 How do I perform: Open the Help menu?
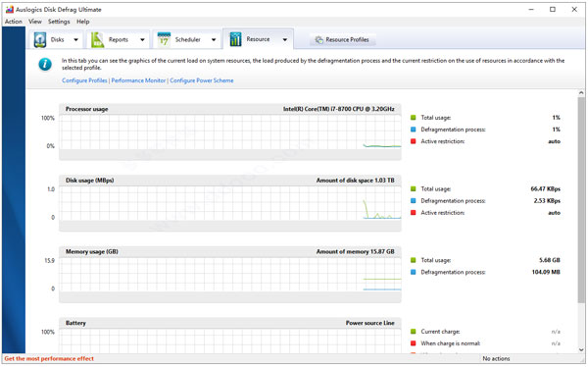pyautogui.click(x=83, y=22)
